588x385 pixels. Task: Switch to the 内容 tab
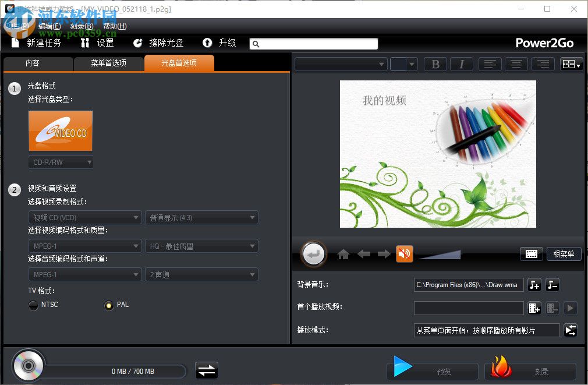(x=38, y=63)
